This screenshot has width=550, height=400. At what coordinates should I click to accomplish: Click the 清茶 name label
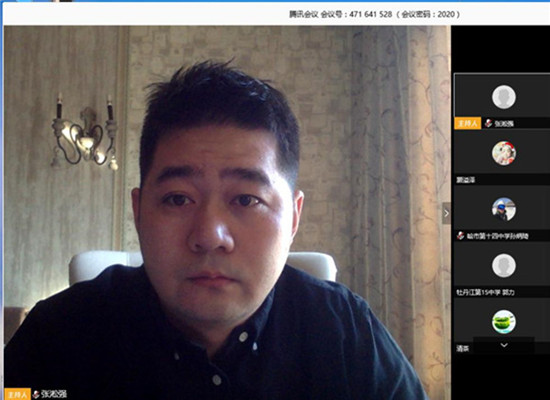pyautogui.click(x=463, y=348)
